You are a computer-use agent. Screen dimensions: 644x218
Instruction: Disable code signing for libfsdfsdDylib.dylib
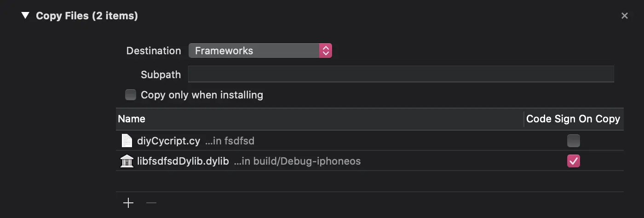pyautogui.click(x=573, y=161)
